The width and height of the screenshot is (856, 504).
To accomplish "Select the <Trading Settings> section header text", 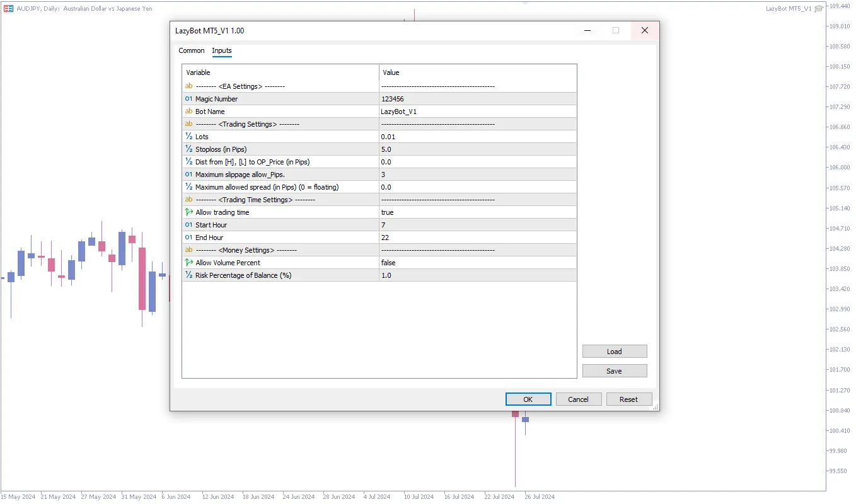I will pos(248,124).
